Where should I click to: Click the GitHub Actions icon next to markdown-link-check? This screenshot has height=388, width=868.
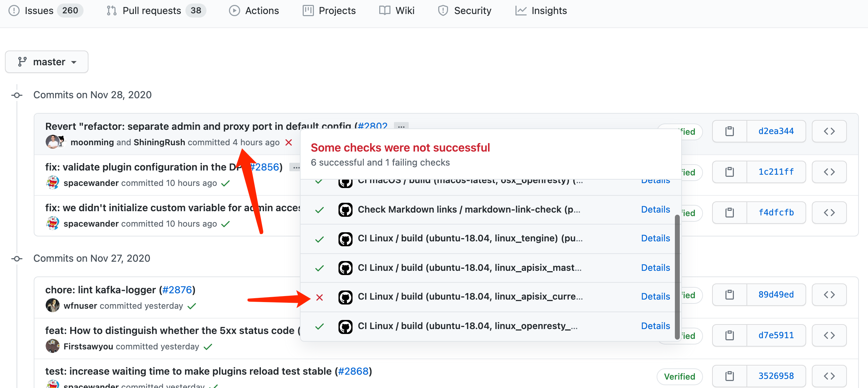click(x=346, y=209)
